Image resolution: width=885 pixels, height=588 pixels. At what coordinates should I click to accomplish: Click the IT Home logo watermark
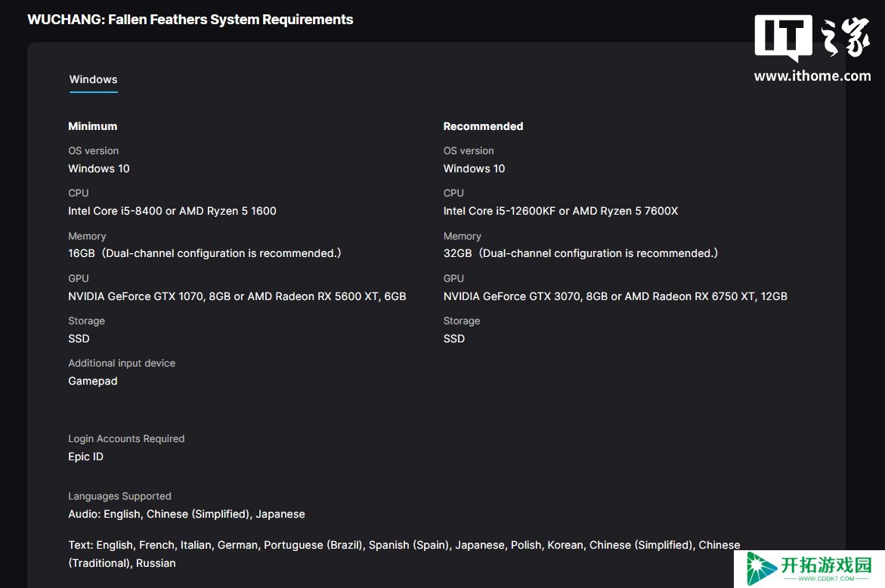click(x=812, y=37)
